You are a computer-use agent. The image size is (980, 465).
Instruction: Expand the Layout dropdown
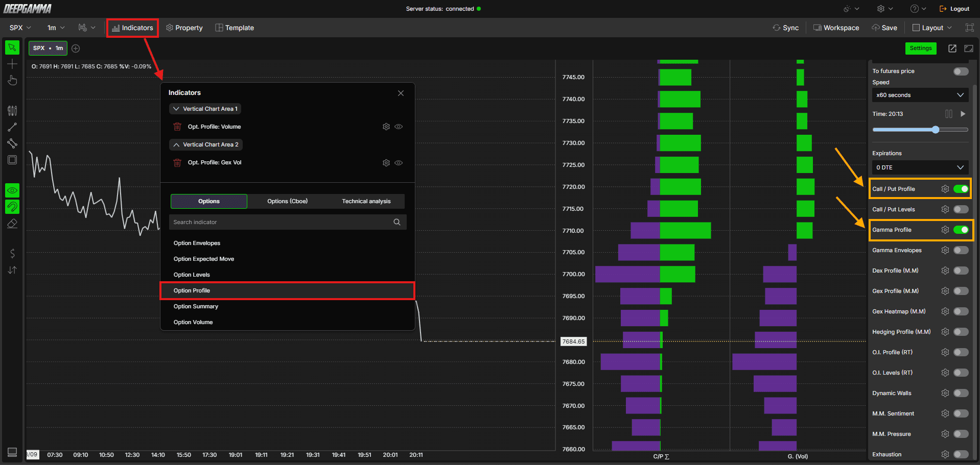coord(932,28)
